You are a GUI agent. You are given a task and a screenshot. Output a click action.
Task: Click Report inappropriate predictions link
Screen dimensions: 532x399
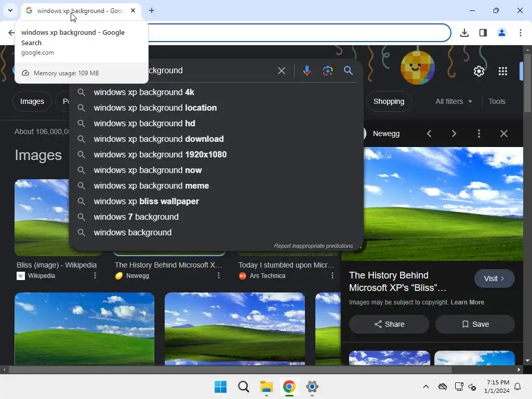[313, 246]
